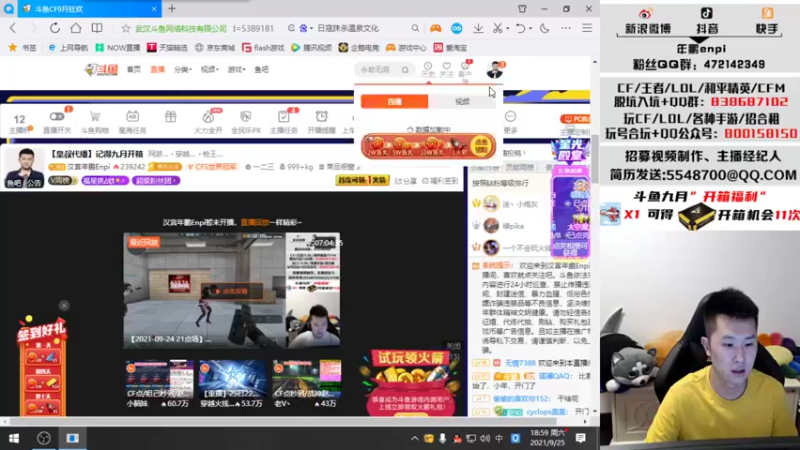The image size is (800, 450).
Task: Open 斗鱼购物 cart icon
Action: (95, 122)
